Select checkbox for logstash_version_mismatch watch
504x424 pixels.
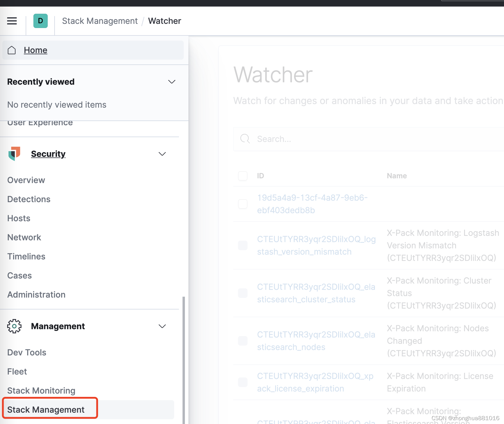tap(243, 245)
